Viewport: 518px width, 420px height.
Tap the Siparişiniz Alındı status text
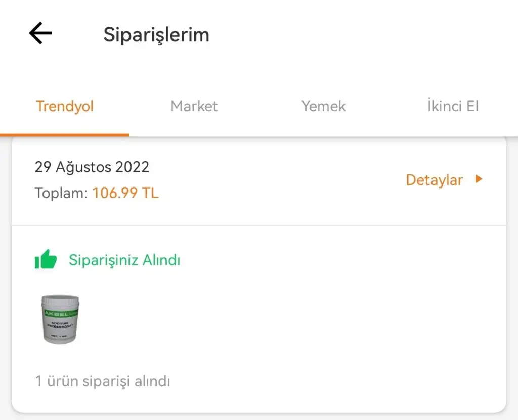click(124, 260)
